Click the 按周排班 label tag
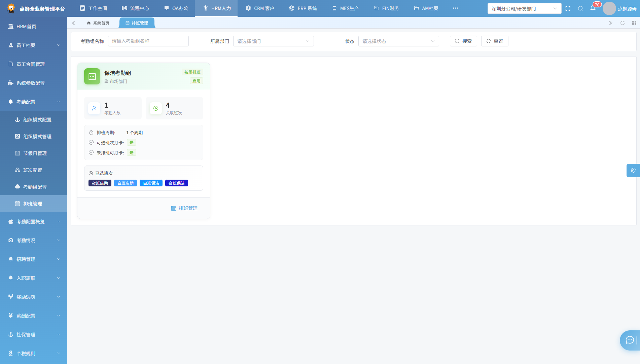Screen dimensions: 640x364 [x=192, y=72]
